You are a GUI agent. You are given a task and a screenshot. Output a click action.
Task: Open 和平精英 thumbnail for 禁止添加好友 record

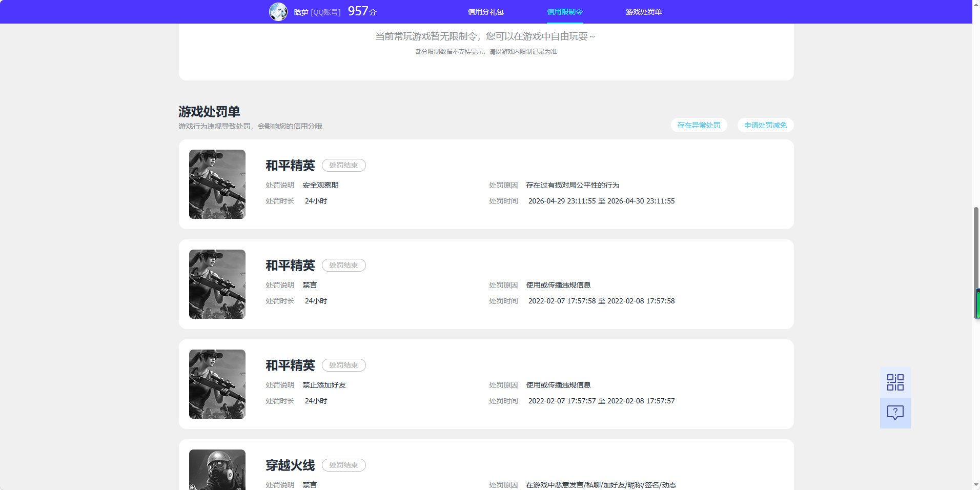(217, 384)
